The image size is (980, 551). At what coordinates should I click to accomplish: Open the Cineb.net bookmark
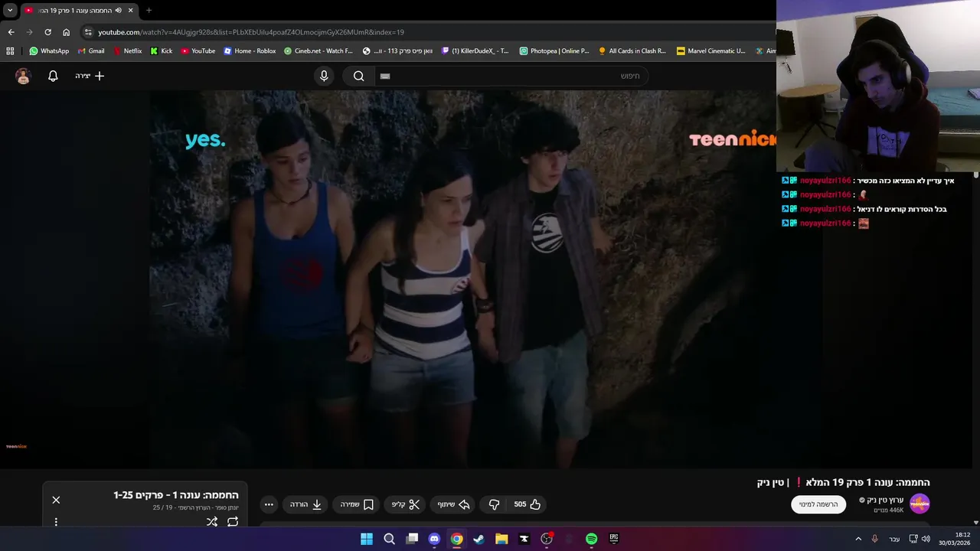(318, 51)
